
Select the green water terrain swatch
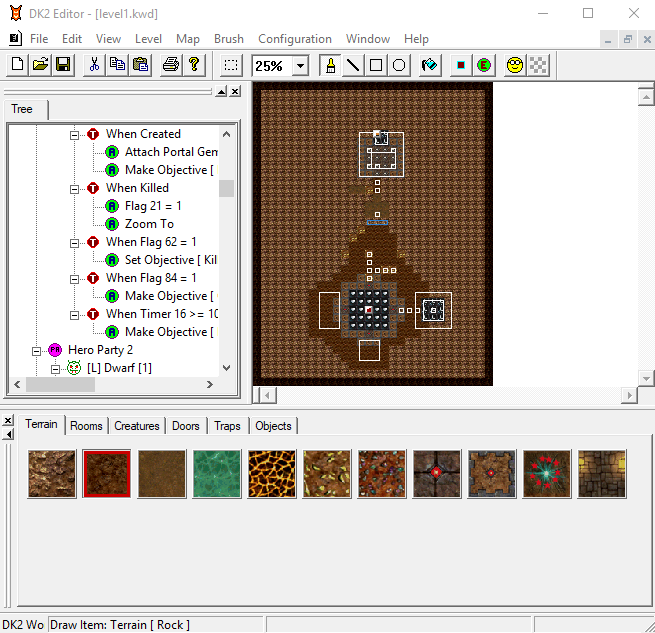[217, 474]
